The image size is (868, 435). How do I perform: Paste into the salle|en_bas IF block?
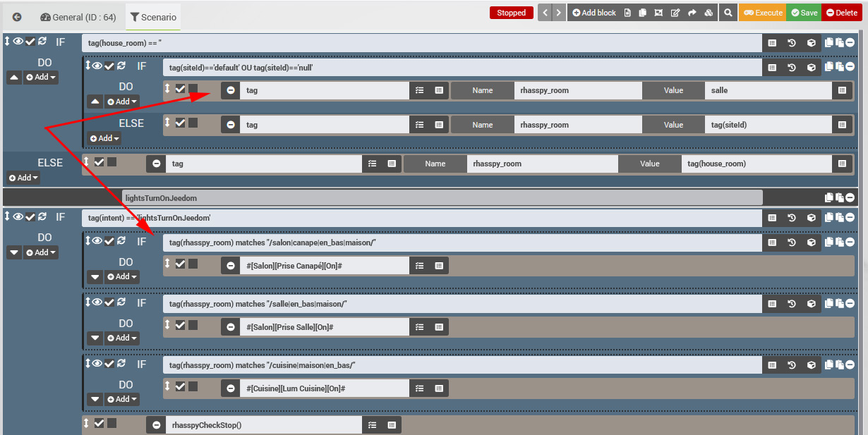pos(840,303)
